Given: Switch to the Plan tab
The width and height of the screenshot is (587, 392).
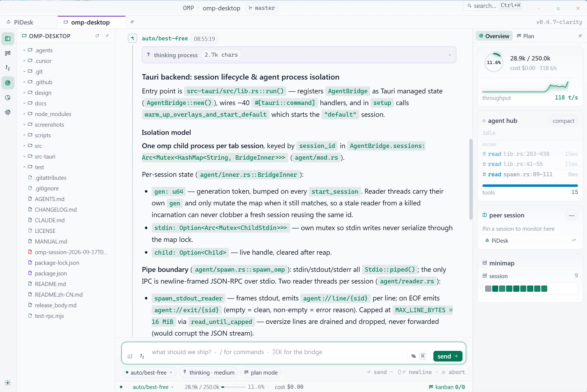Looking at the screenshot, I should [x=525, y=36].
